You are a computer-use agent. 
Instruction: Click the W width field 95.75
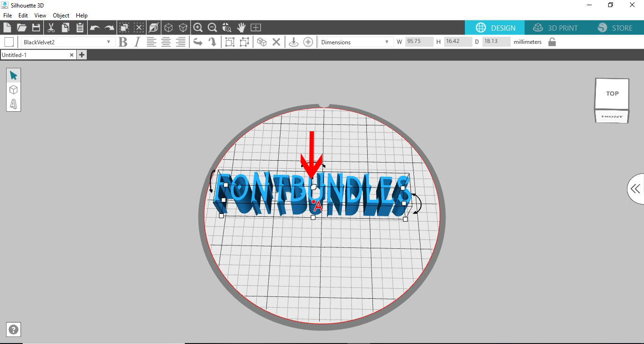click(x=419, y=41)
